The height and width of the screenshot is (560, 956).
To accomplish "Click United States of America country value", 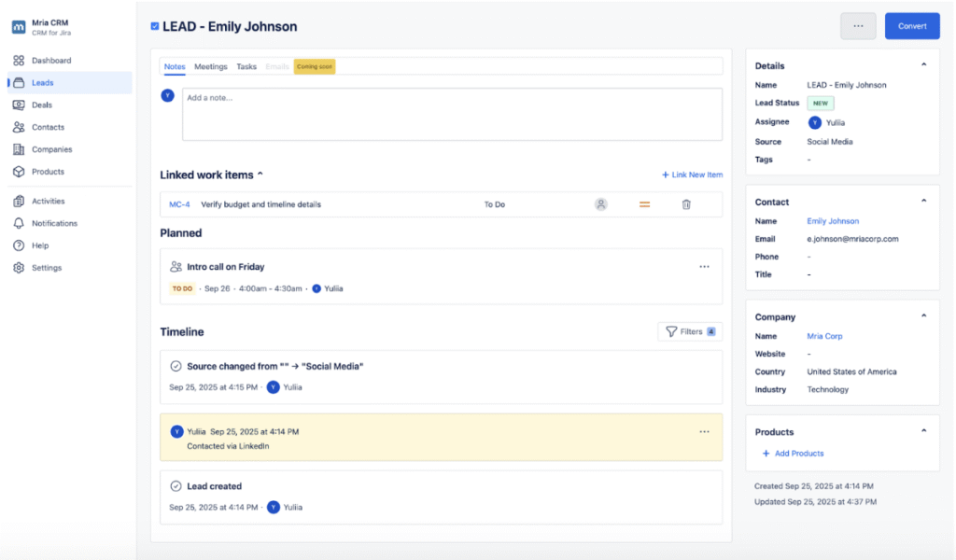I will pos(851,371).
